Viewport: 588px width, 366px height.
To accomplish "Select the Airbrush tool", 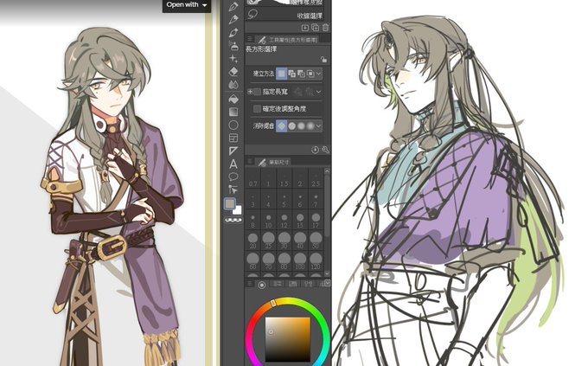I will 233,46.
